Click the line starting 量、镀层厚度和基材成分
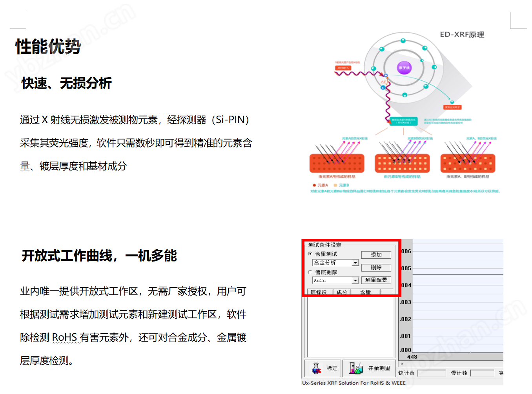 [73, 166]
